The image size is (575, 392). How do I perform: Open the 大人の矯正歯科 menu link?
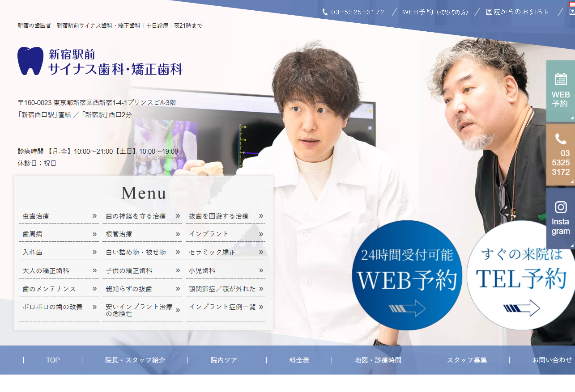pyautogui.click(x=46, y=271)
